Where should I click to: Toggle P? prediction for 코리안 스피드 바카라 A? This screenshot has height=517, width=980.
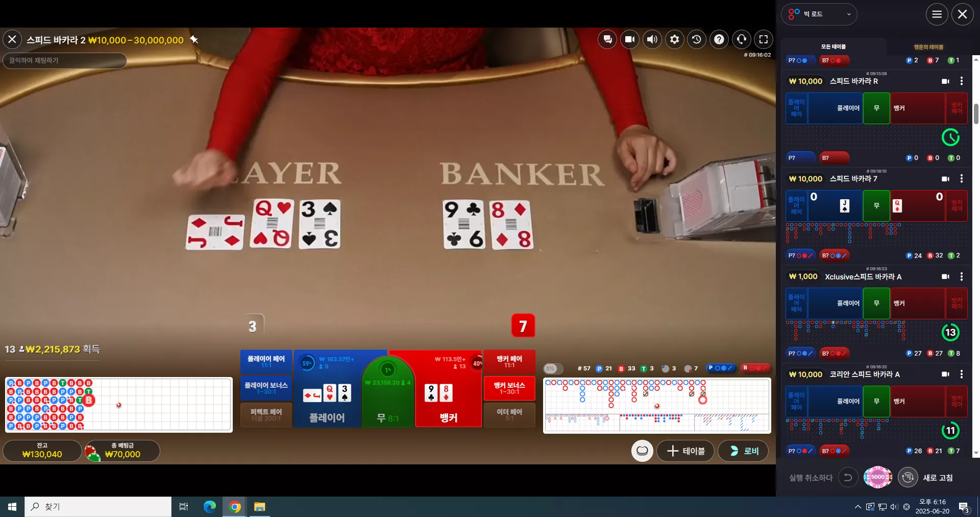800,451
